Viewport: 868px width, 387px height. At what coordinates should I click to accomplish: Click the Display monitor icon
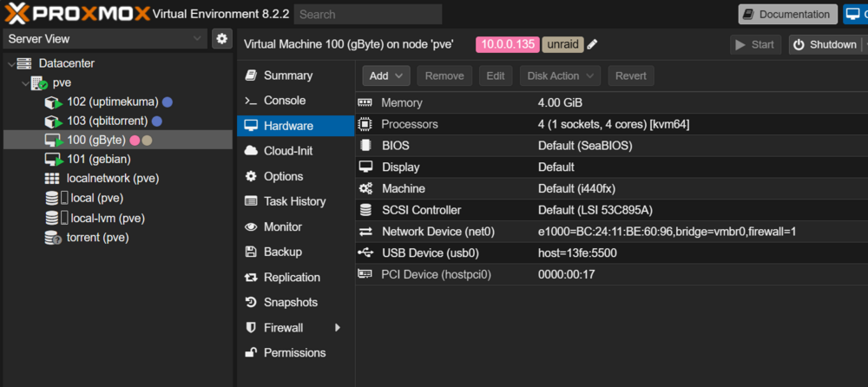pyautogui.click(x=365, y=167)
